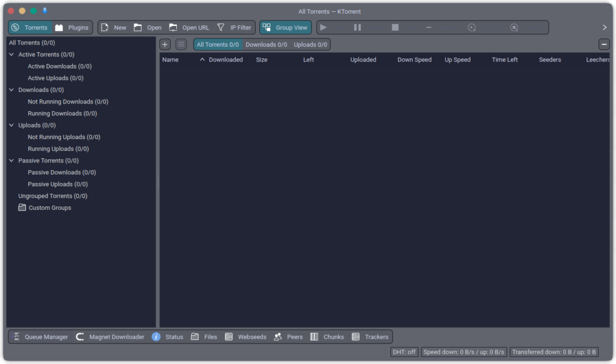Image resolution: width=616 pixels, height=364 pixels.
Task: Close the current view tab with minus button
Action: [604, 45]
